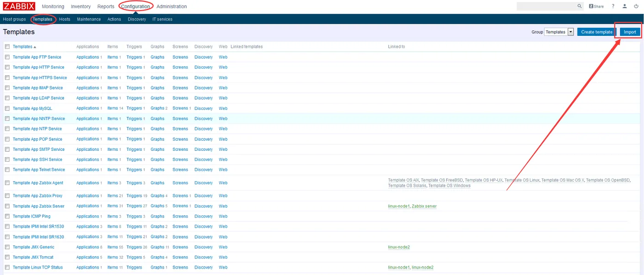Open the help question mark icon
Viewport: 644px width, 275px height.
pyautogui.click(x=613, y=6)
